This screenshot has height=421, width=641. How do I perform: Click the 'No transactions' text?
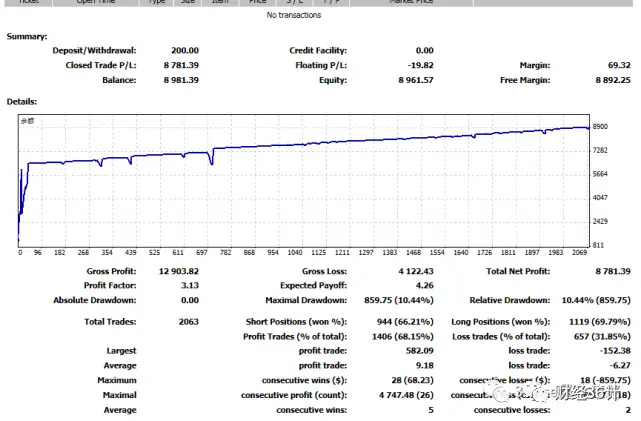click(x=294, y=15)
